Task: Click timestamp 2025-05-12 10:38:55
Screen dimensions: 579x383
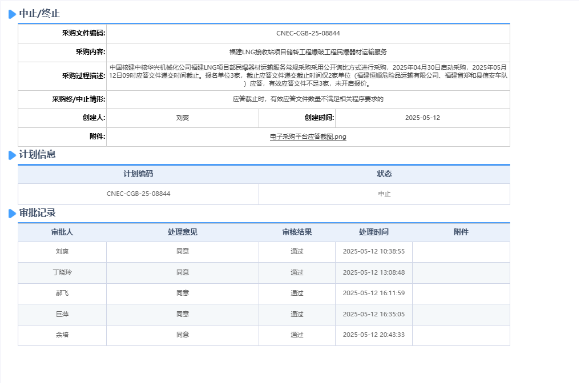Action: coord(374,252)
